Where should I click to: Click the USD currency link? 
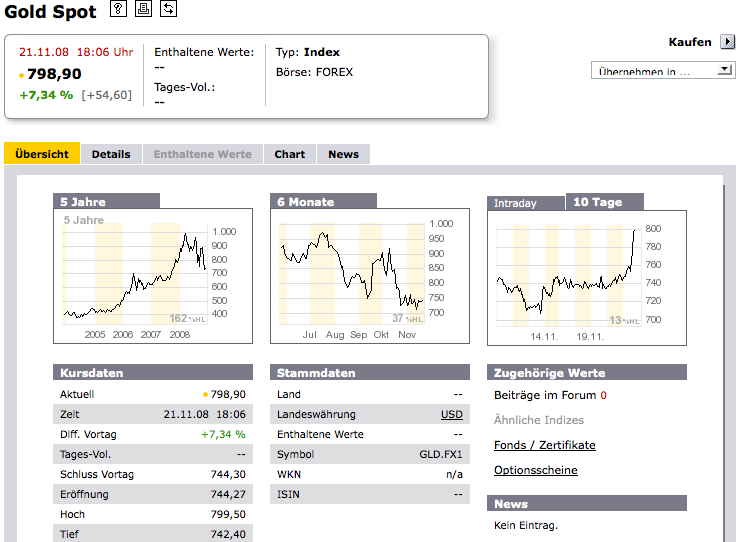point(451,414)
